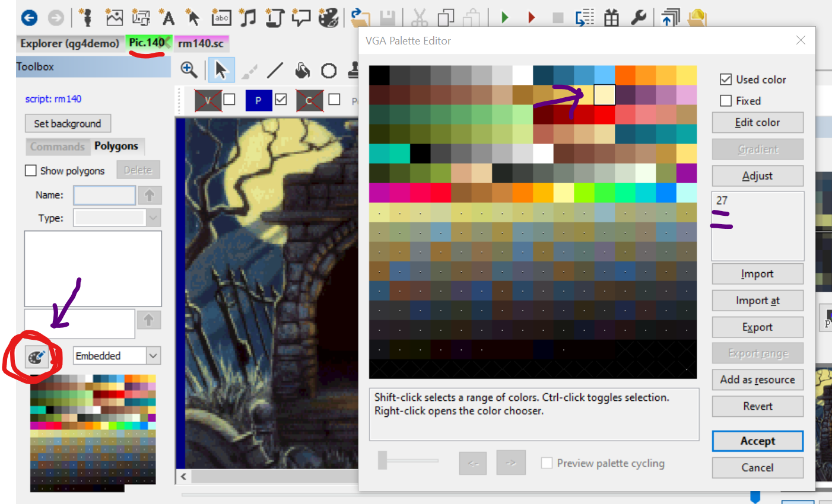The width and height of the screenshot is (832, 504).
Task: Click the new sound music-note icon
Action: [248, 18]
